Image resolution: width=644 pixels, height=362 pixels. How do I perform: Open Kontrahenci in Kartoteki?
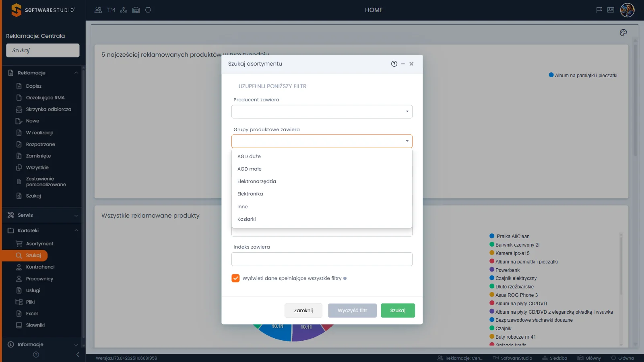(x=40, y=267)
